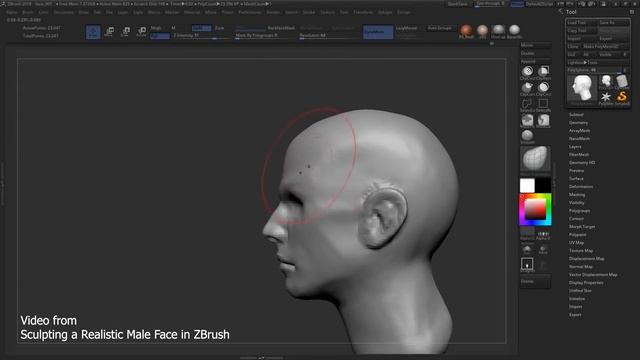640x360 pixels.
Task: Open the Zplugin menu
Action: pos(385,12)
